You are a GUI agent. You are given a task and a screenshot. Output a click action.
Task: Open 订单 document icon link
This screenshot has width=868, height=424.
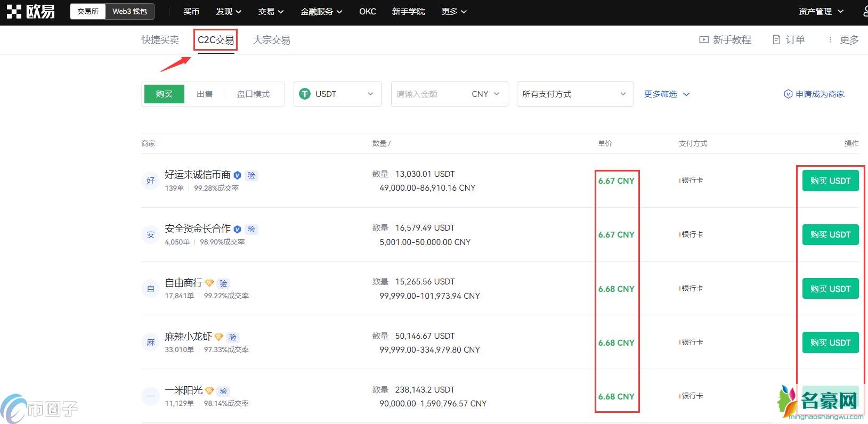click(x=776, y=40)
